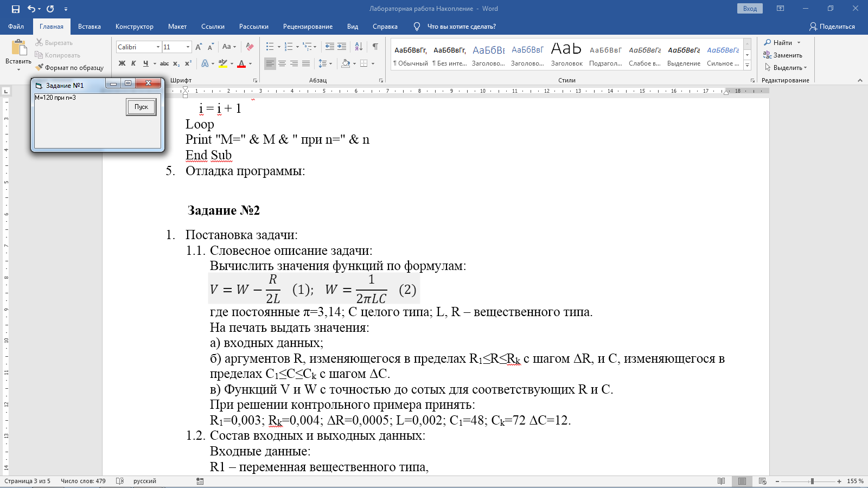Open the underline style dropdown arrow

[x=155, y=63]
